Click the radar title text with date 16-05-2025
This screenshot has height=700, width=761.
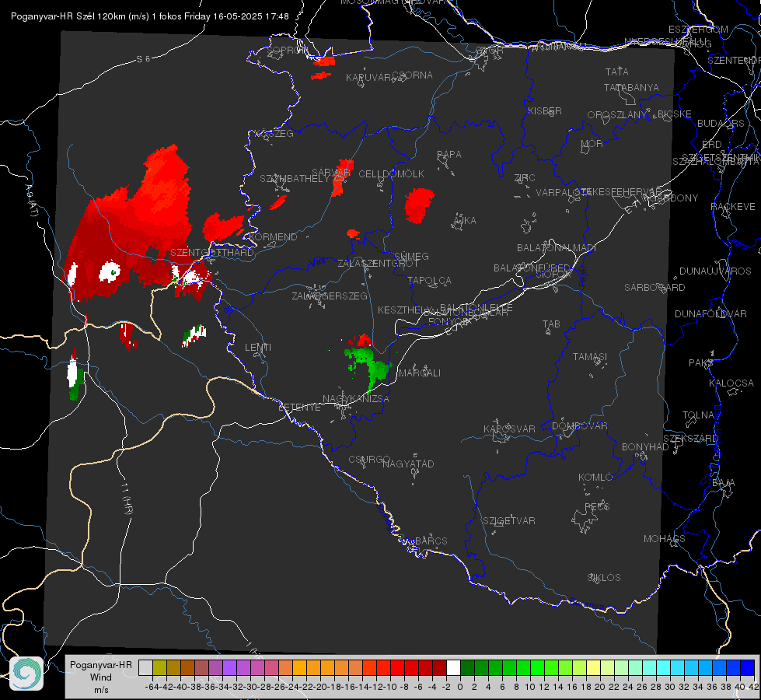150,16
